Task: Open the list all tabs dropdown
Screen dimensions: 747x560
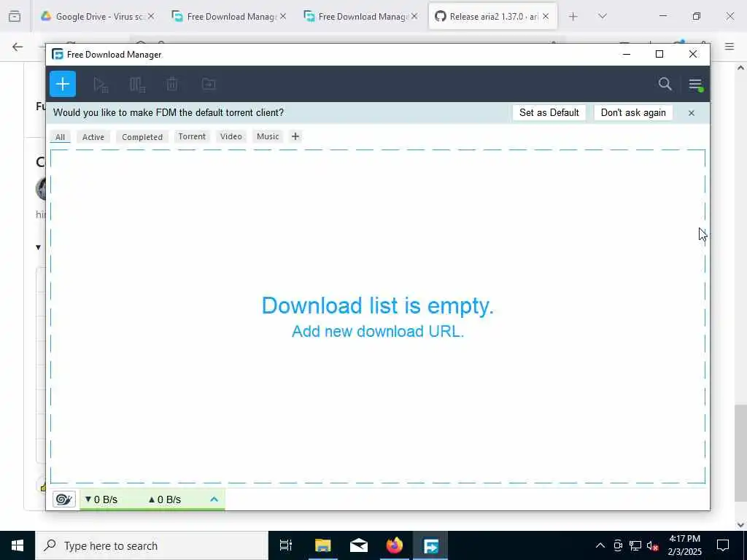Action: click(603, 17)
